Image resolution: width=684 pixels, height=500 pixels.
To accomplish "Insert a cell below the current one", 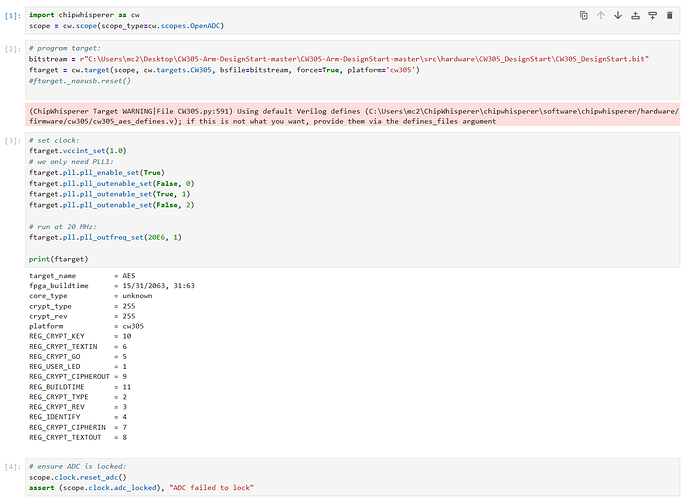I will pyautogui.click(x=652, y=15).
